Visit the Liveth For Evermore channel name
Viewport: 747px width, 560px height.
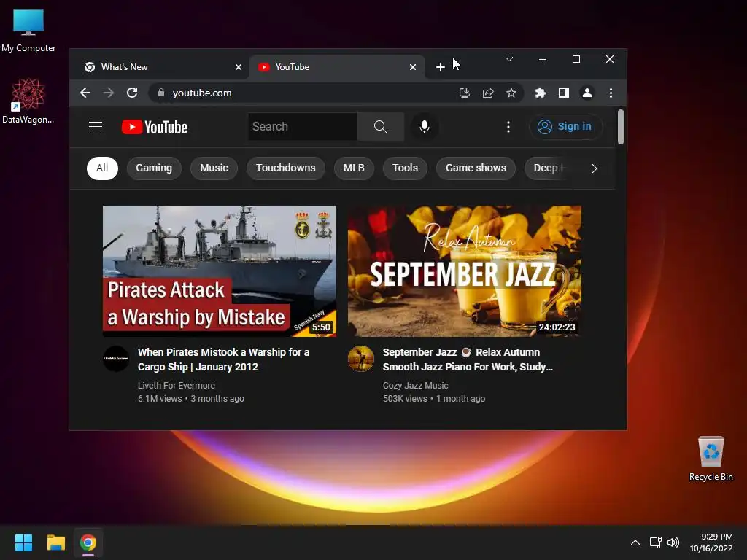click(177, 386)
